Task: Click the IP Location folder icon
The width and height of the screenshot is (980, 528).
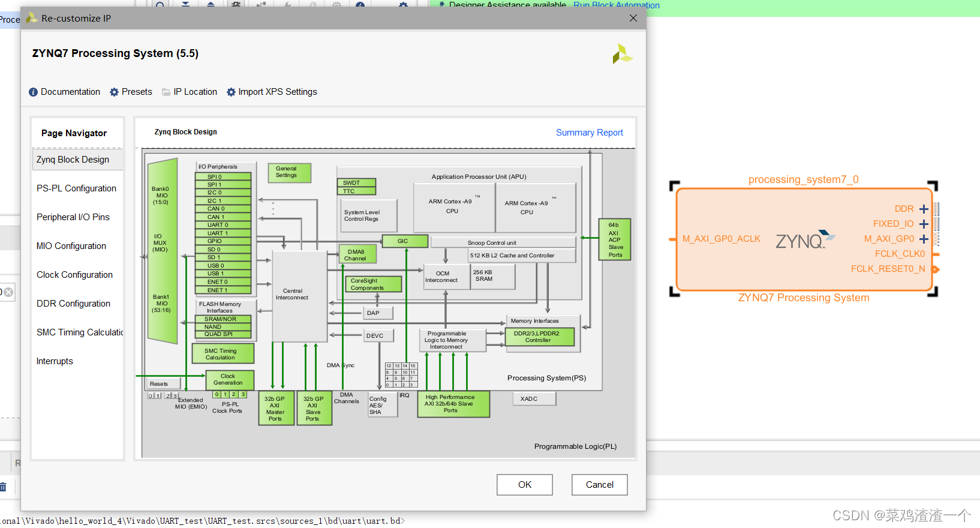Action: click(166, 92)
